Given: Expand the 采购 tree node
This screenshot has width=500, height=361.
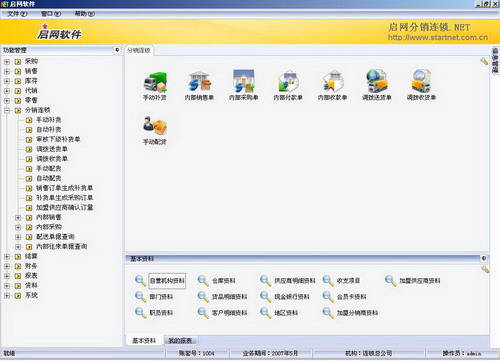Looking at the screenshot, I should pos(7,62).
